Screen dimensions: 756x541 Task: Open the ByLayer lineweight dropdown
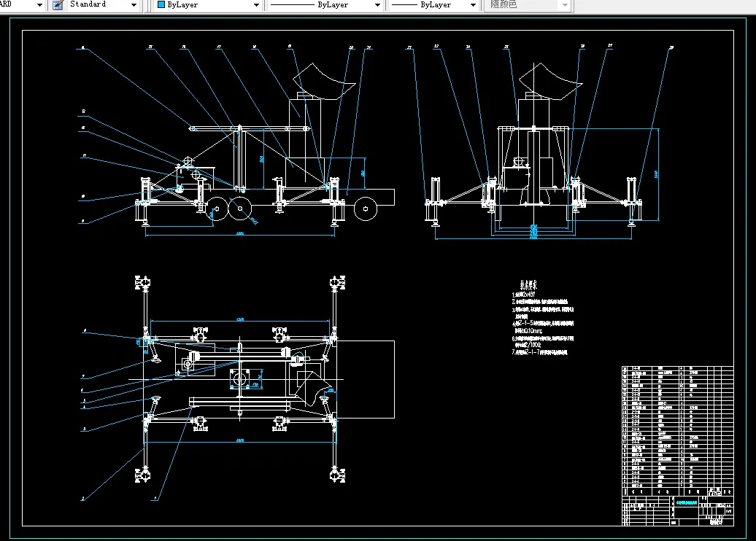(x=473, y=5)
